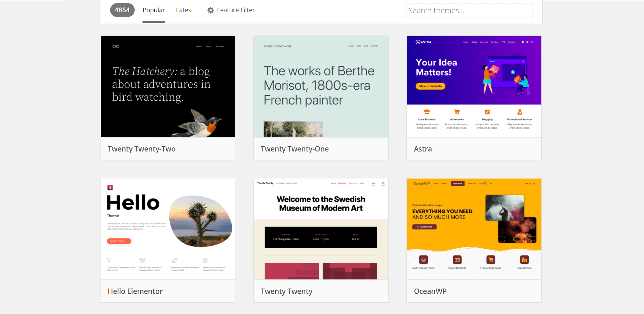Open the Twenty Twenty-Two theme preview thumbnail
The width and height of the screenshot is (644, 314).
point(168,86)
